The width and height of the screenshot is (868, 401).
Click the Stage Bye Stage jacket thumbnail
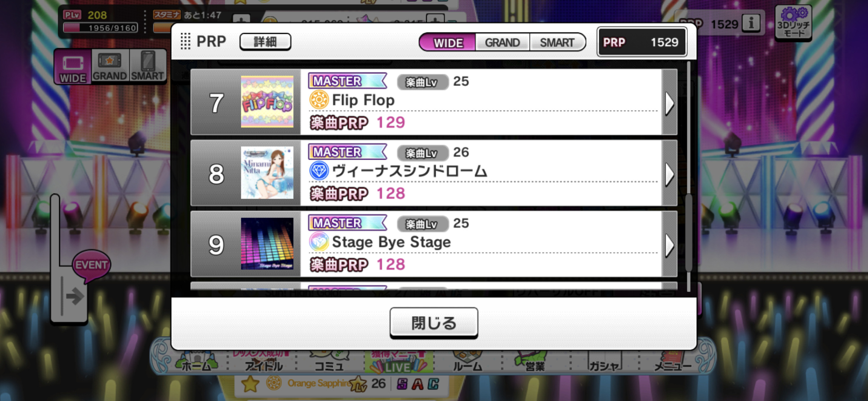pyautogui.click(x=267, y=244)
